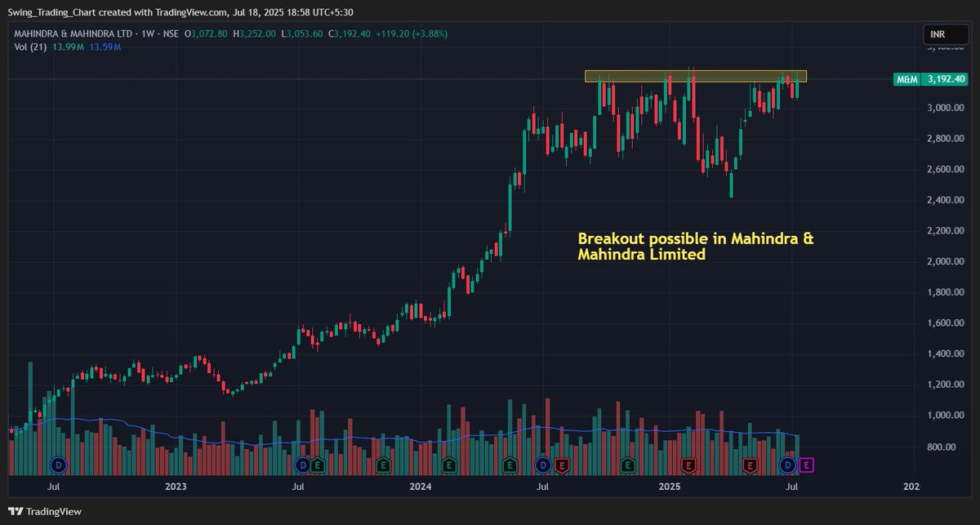Click the 13.99M volume value
The width and height of the screenshot is (980, 525).
(x=69, y=47)
